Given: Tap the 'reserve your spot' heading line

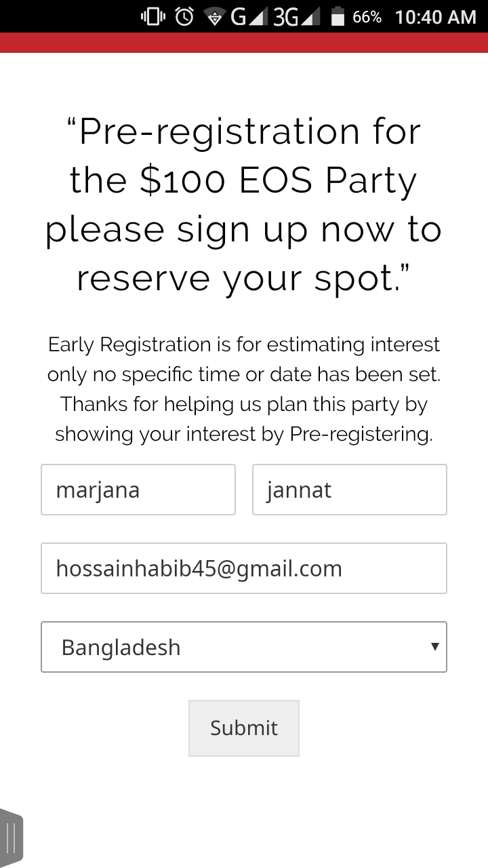Looking at the screenshot, I should tap(244, 278).
